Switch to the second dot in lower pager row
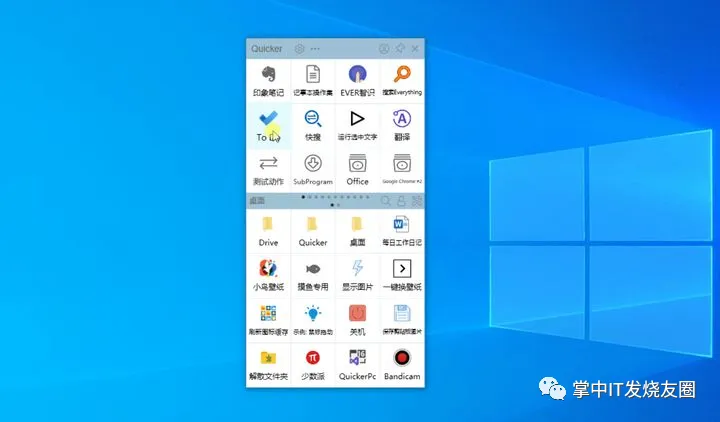The height and width of the screenshot is (422, 720). point(338,205)
